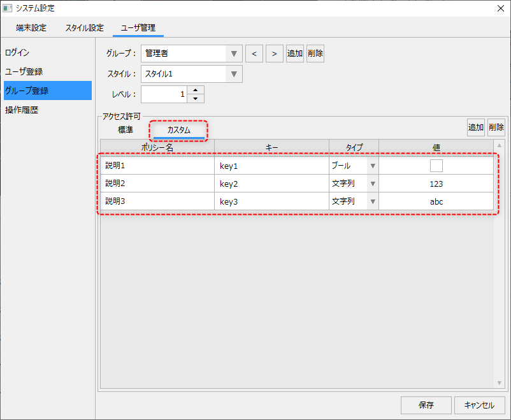This screenshot has height=420, width=511.
Task: Select ユーザ登録 in the left sidebar
Action: (24, 71)
